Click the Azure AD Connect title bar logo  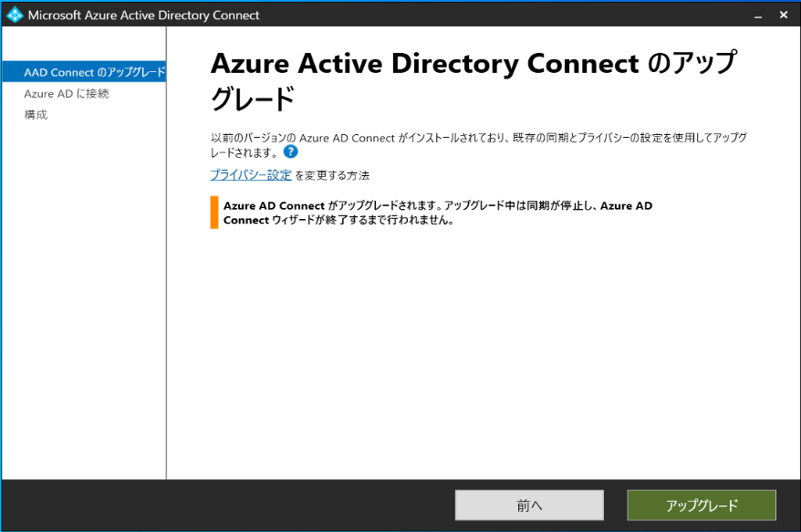[15, 15]
